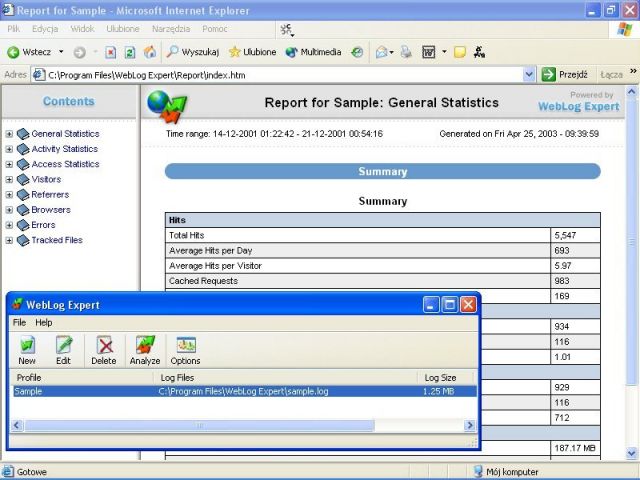Click the Delete profile icon

tap(104, 346)
